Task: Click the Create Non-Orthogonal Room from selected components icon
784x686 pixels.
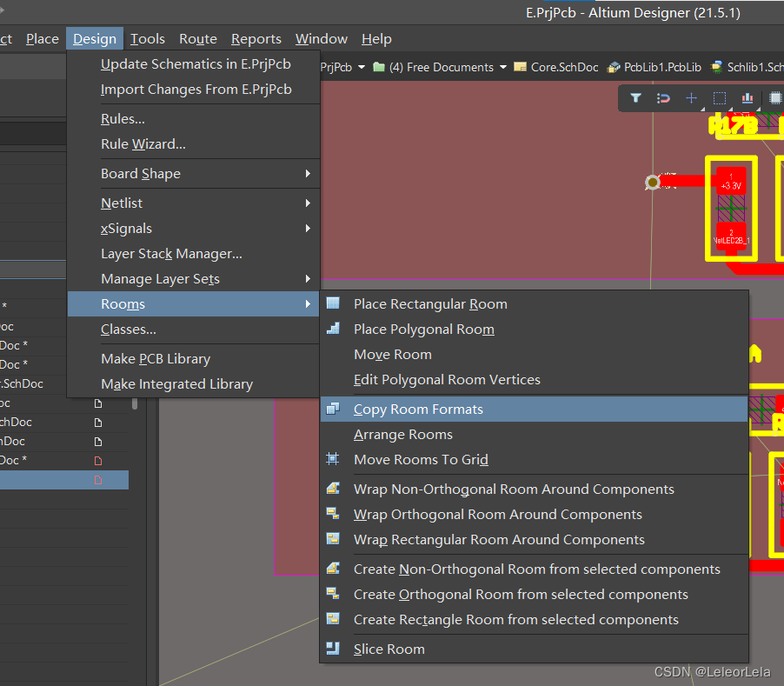Action: (333, 569)
